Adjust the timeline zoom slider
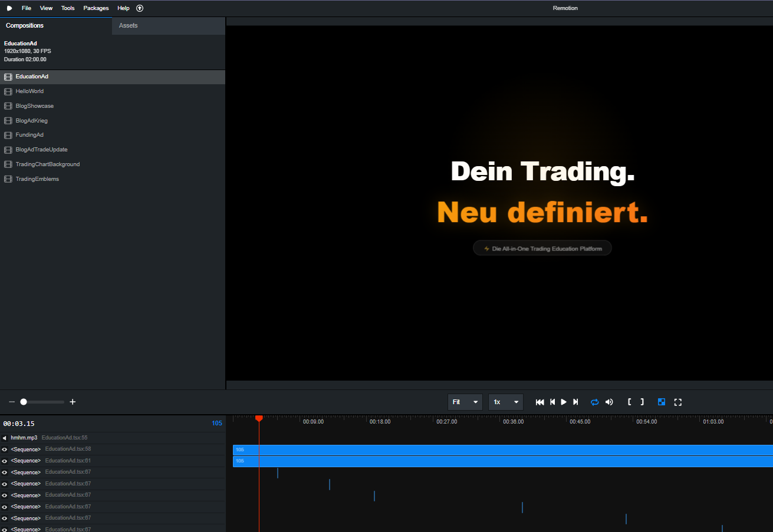 tap(24, 402)
